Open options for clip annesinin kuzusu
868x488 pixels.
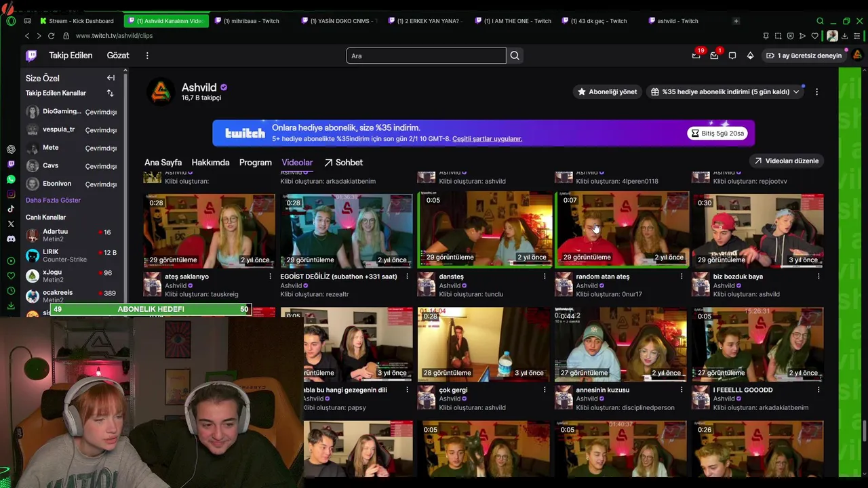(x=681, y=390)
